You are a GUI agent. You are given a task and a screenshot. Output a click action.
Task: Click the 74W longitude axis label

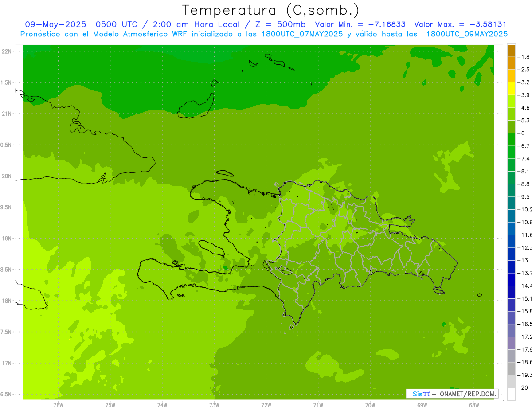(x=162, y=405)
